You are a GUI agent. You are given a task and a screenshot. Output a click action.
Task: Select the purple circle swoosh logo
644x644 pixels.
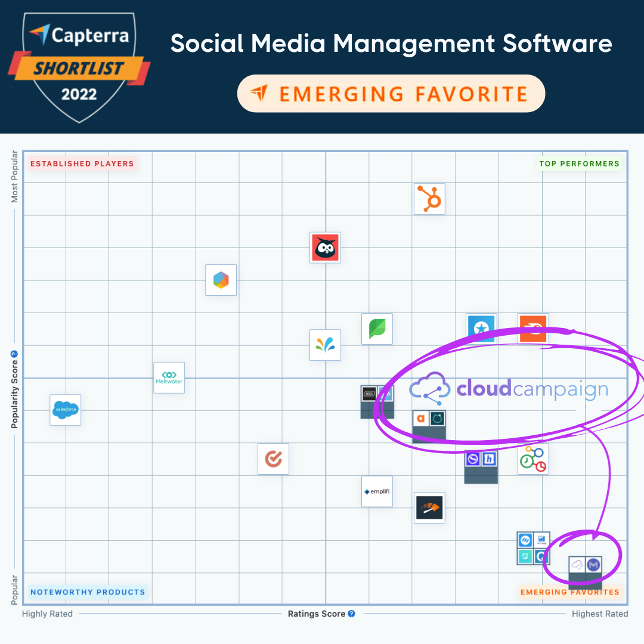click(x=473, y=459)
